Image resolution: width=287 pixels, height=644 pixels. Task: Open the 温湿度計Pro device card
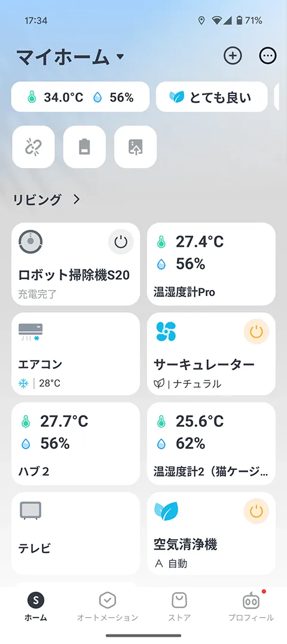tap(211, 264)
